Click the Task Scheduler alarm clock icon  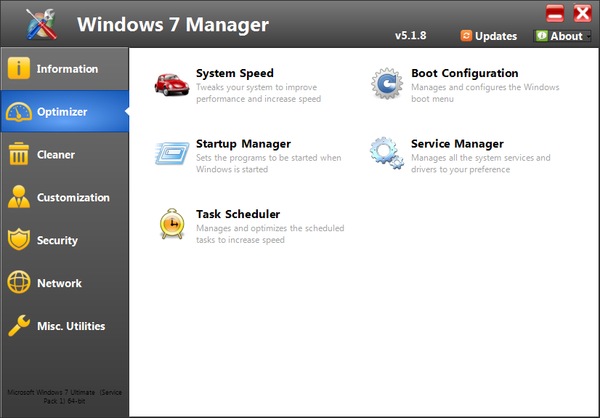(171, 225)
